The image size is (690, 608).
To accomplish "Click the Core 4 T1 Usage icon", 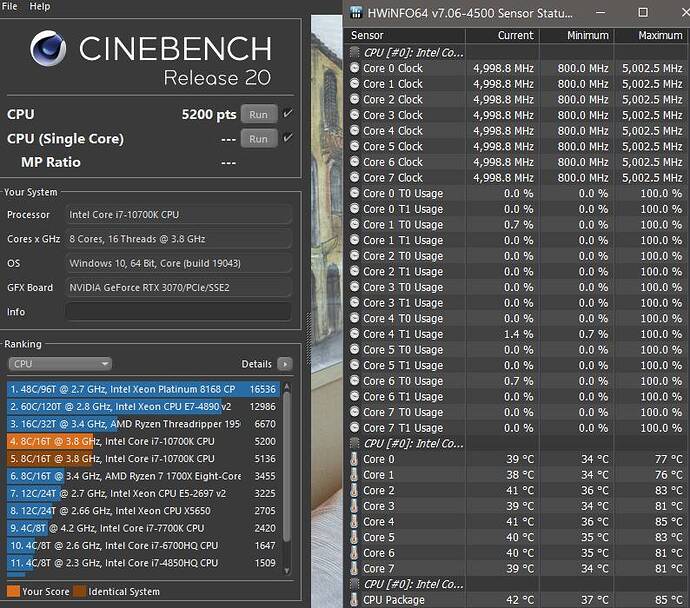I will coord(354,333).
